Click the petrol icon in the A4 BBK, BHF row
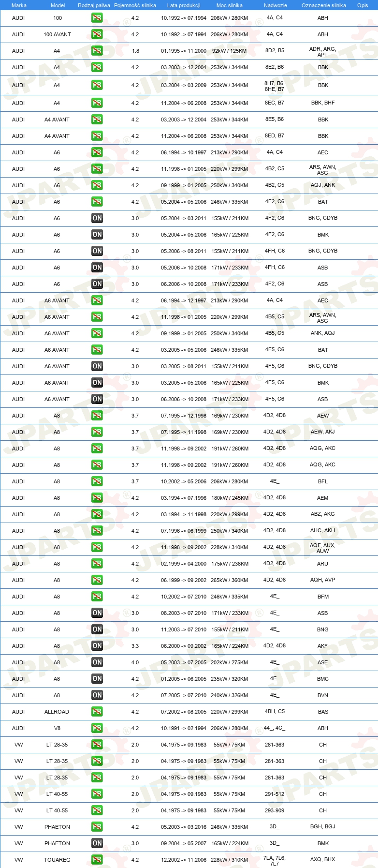Viewport: 378px width, 868px height. (97, 103)
